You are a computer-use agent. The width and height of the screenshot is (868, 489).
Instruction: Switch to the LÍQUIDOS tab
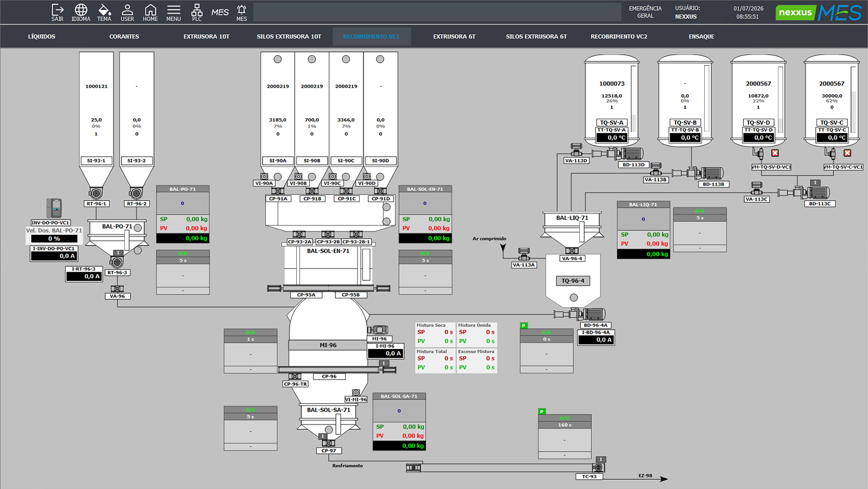[42, 36]
